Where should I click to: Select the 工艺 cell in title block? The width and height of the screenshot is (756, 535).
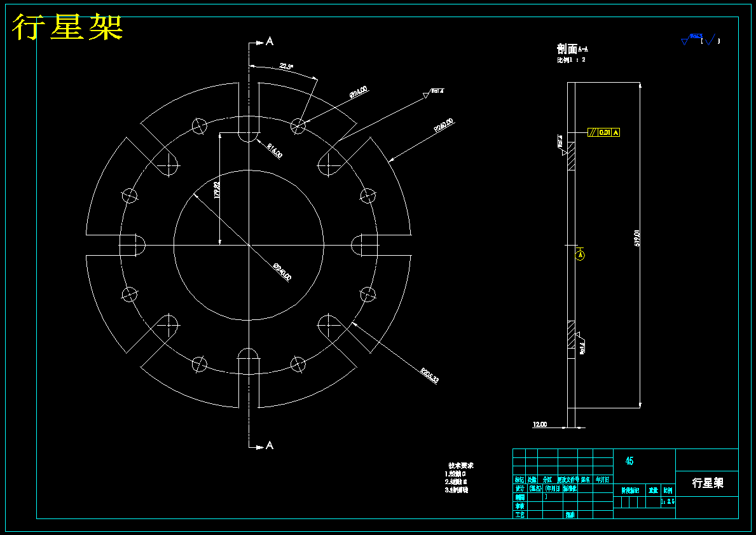tap(519, 515)
